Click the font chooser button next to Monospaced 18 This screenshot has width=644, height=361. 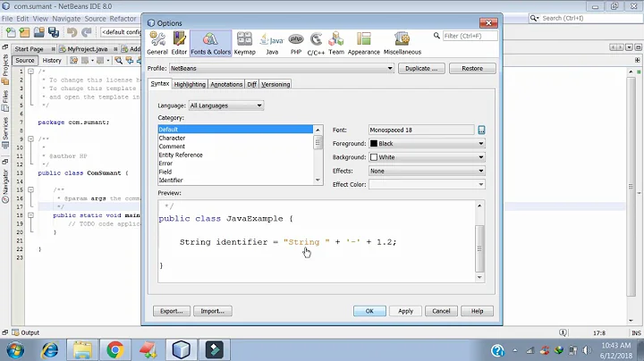point(481,130)
